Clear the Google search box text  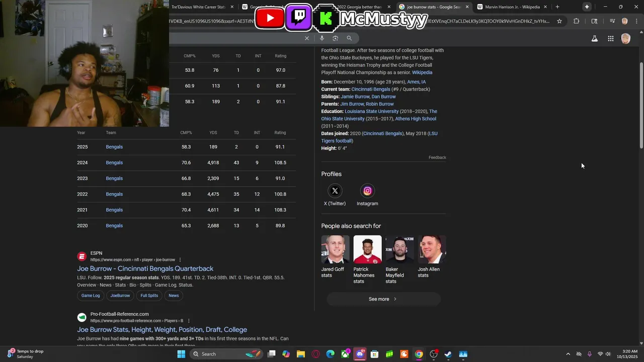306,38
